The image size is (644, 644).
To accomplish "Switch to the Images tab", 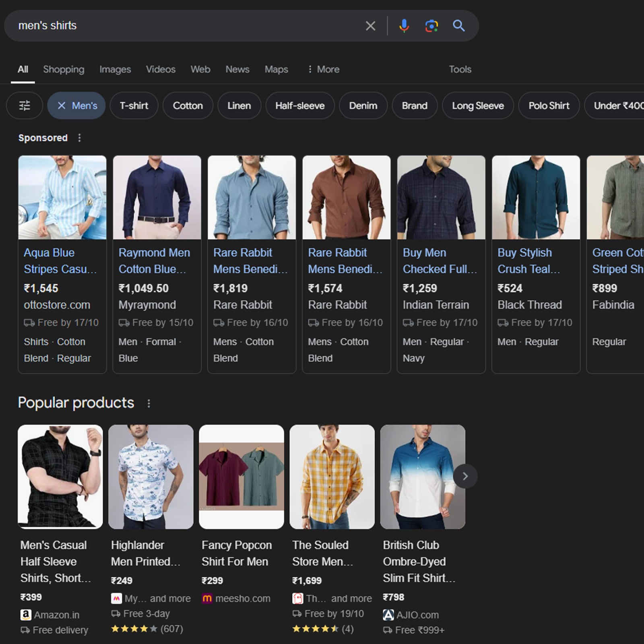I will point(115,69).
